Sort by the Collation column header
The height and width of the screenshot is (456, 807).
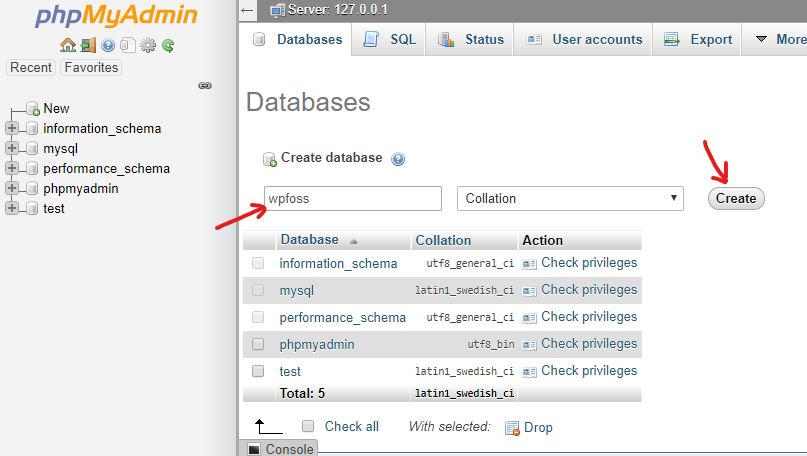(443, 240)
